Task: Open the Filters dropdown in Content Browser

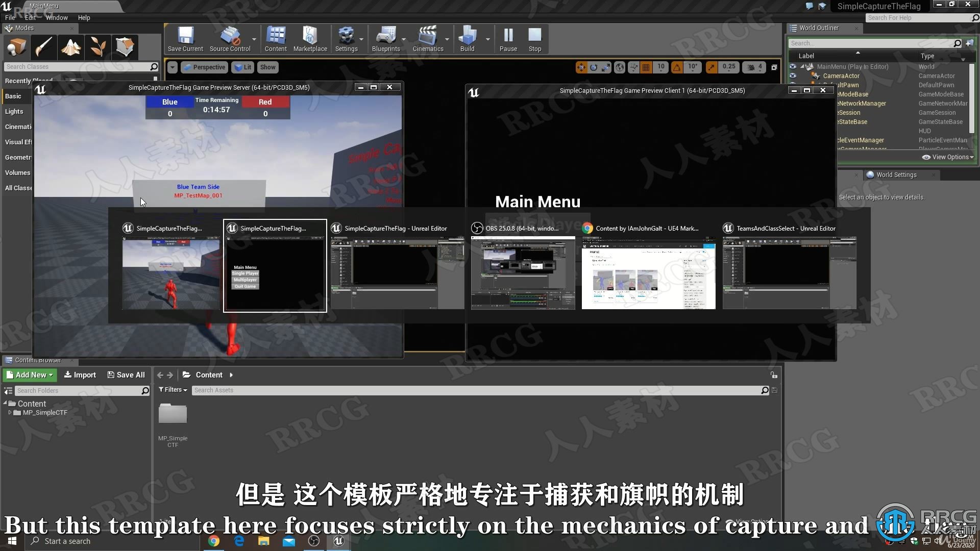Action: click(173, 390)
